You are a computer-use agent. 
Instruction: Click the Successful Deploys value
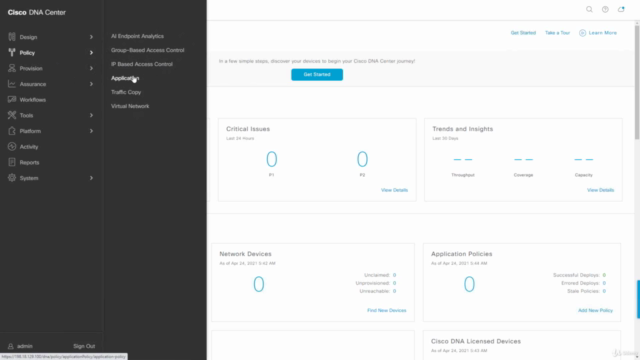tap(604, 275)
